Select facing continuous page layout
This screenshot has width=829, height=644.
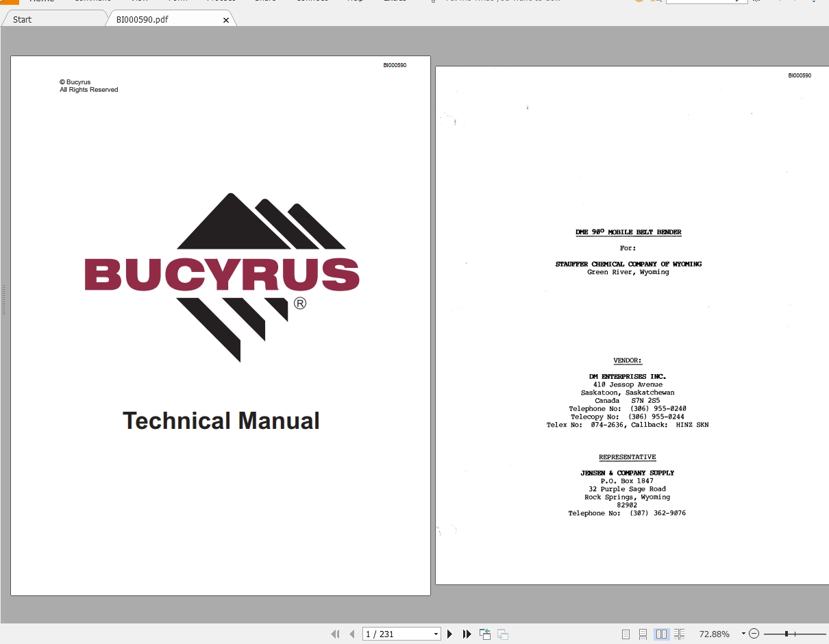678,634
